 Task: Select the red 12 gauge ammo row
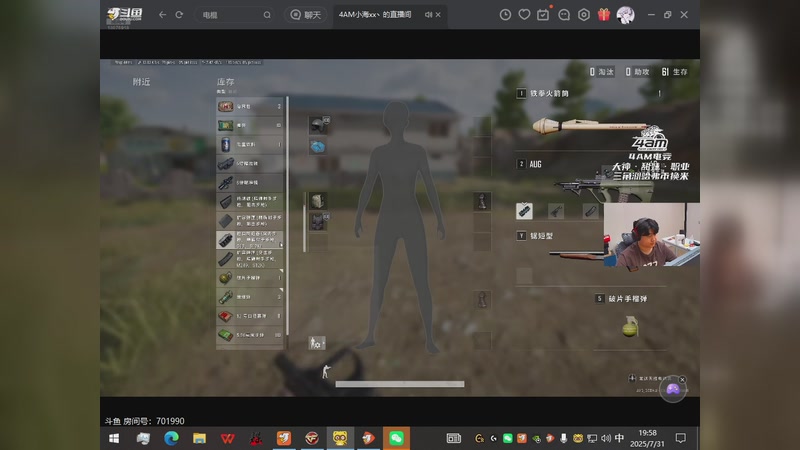249,316
